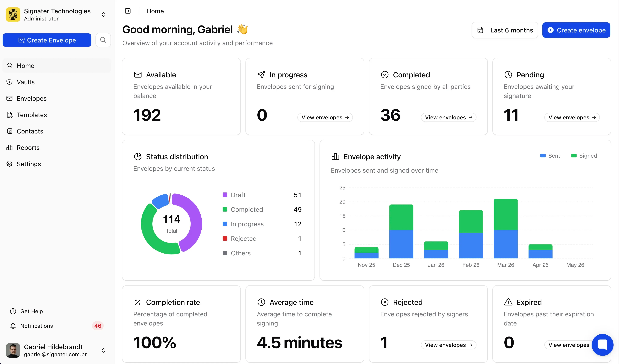Open the chat support bubble
This screenshot has height=364, width=619.
click(603, 345)
